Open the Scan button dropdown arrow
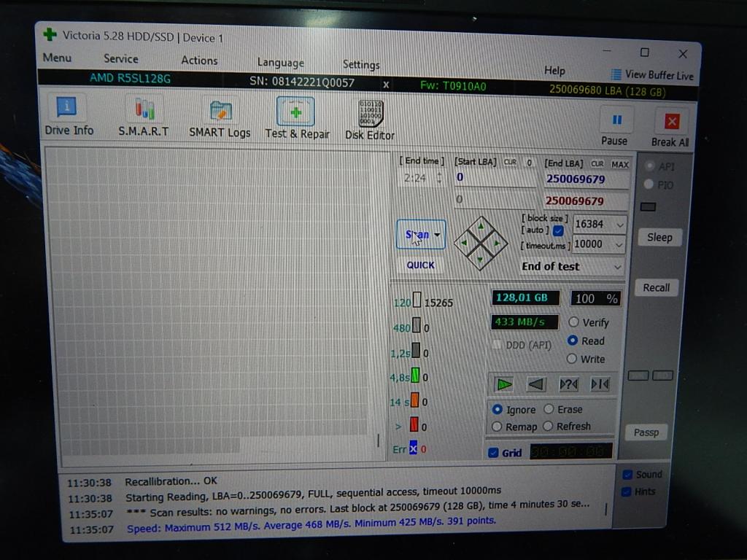 [437, 234]
